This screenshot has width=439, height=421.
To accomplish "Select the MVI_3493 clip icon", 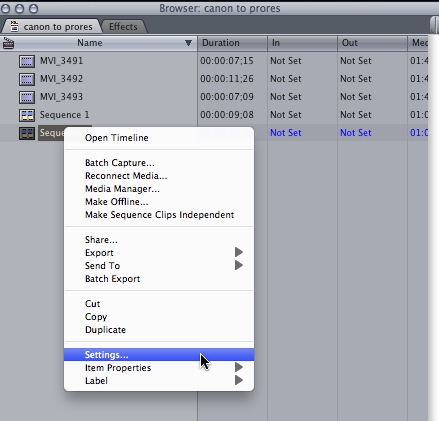I will (27, 97).
